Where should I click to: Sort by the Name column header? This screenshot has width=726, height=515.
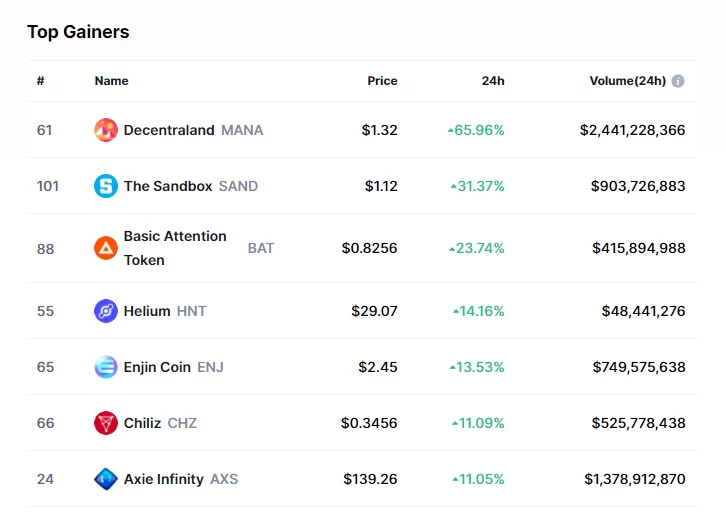[x=111, y=81]
